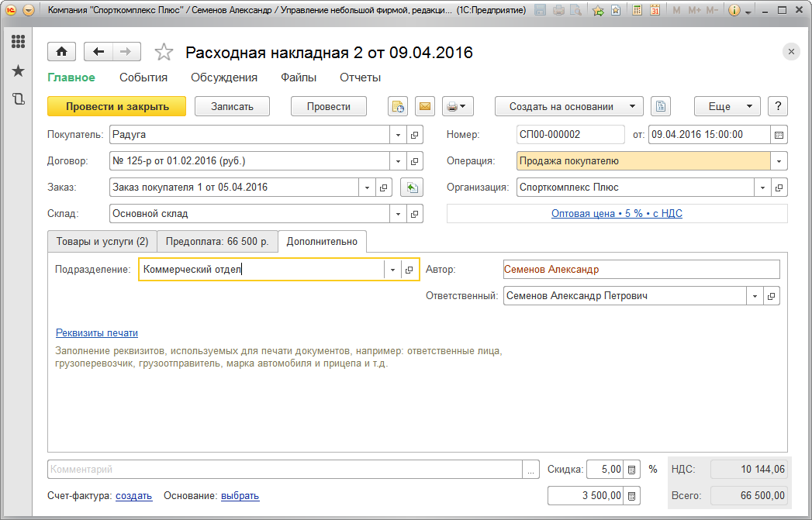Click the home page icon button
This screenshot has width=812, height=520.
click(x=61, y=52)
